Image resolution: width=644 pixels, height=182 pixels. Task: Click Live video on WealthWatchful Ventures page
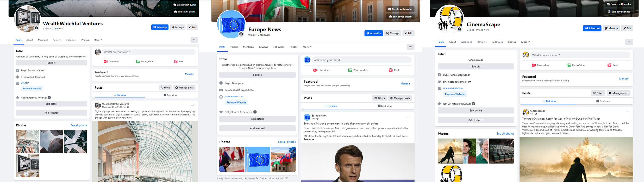click(x=111, y=62)
